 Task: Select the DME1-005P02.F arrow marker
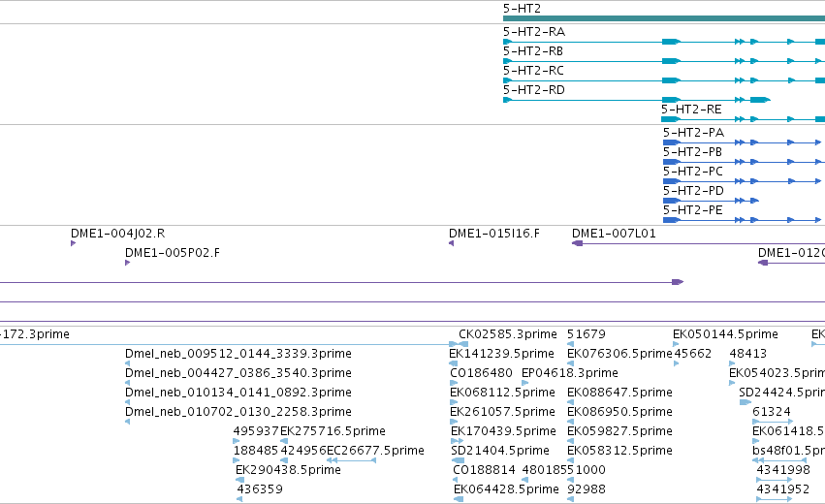127,263
